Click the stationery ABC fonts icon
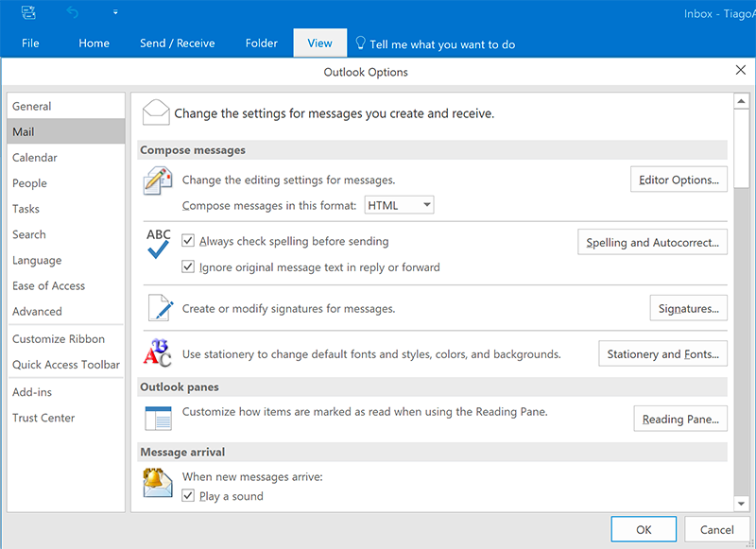The width and height of the screenshot is (756, 549). pyautogui.click(x=157, y=353)
